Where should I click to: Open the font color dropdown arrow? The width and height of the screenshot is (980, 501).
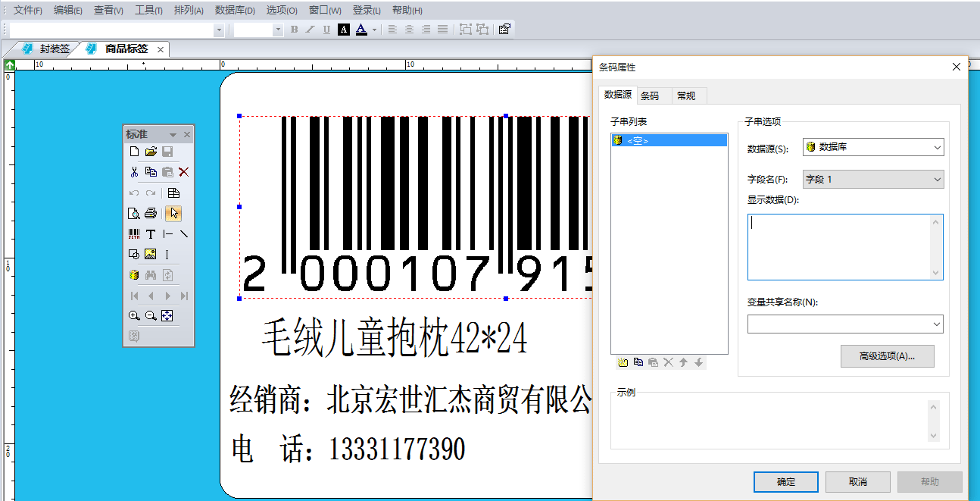374,30
